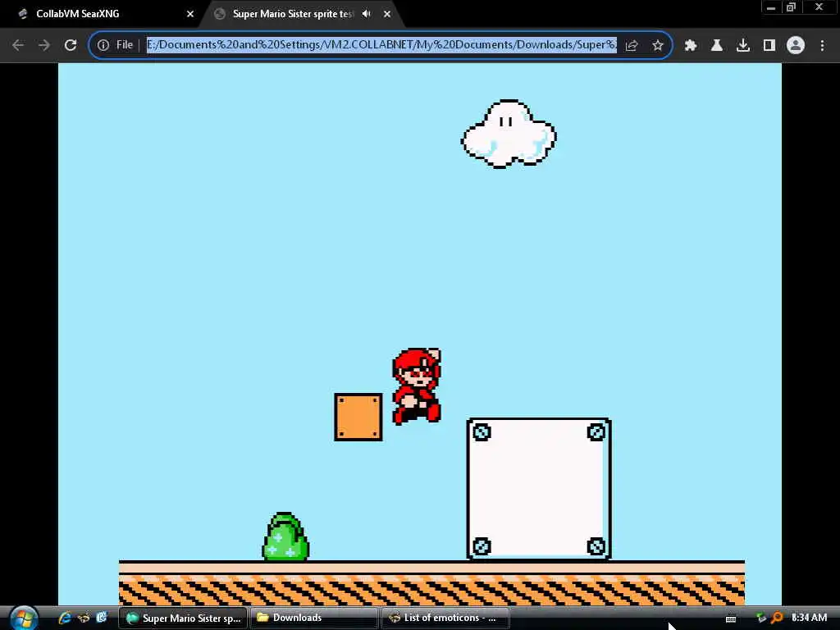Switch to the CollabVM SearXNG tab

[103, 14]
